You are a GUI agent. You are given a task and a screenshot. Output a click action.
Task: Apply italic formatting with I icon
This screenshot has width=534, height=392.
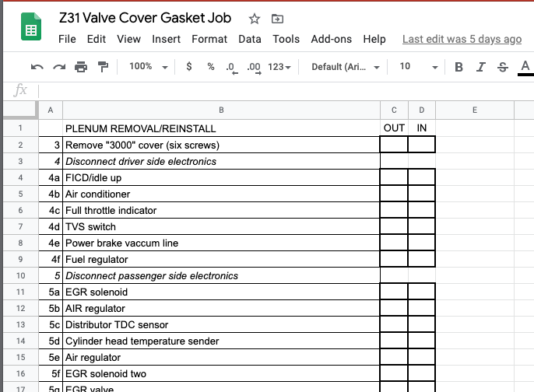[481, 68]
